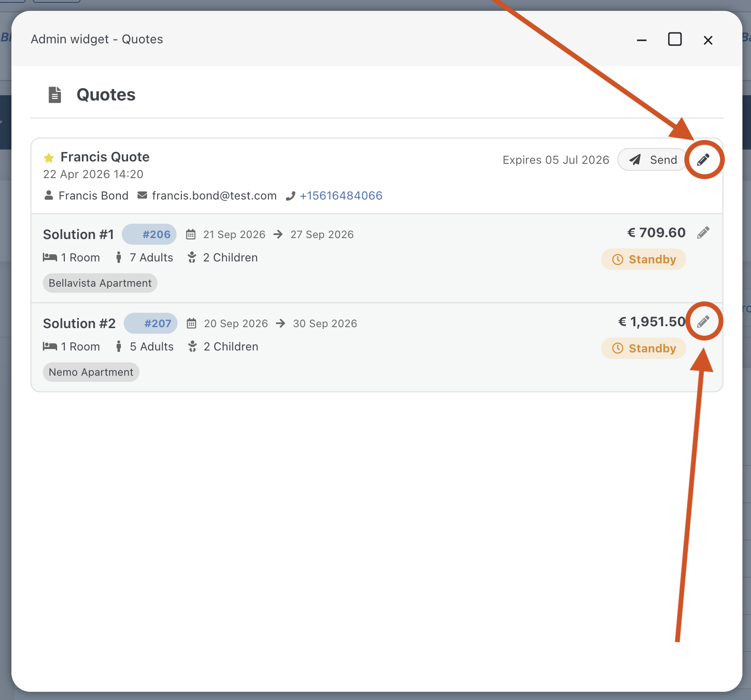The width and height of the screenshot is (751, 700).
Task: Select the Nemo Apartment tag
Action: point(91,372)
